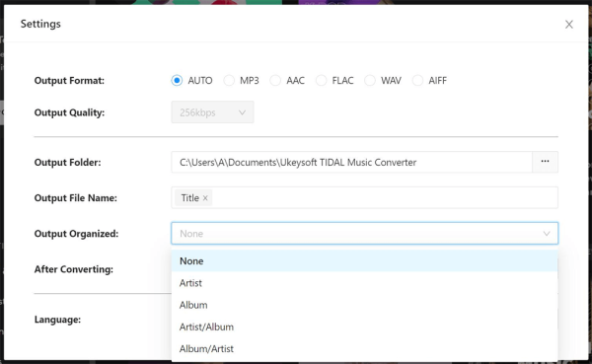
Task: Click the Output Folder path field
Action: click(351, 162)
